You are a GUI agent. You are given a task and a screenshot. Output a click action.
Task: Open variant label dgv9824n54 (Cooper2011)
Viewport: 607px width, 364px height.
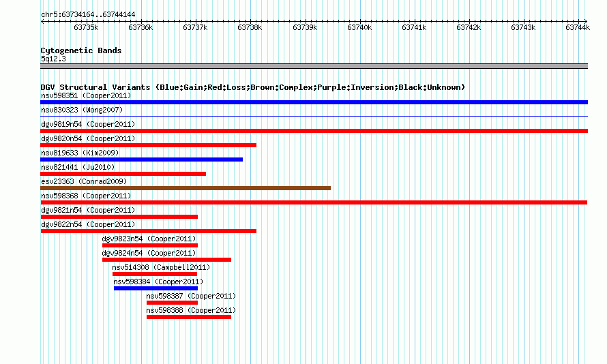tap(149, 253)
